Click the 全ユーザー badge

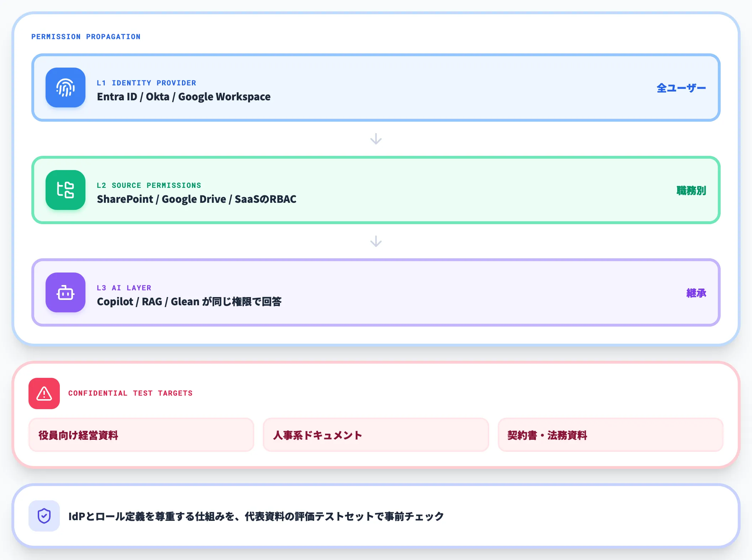(x=681, y=88)
